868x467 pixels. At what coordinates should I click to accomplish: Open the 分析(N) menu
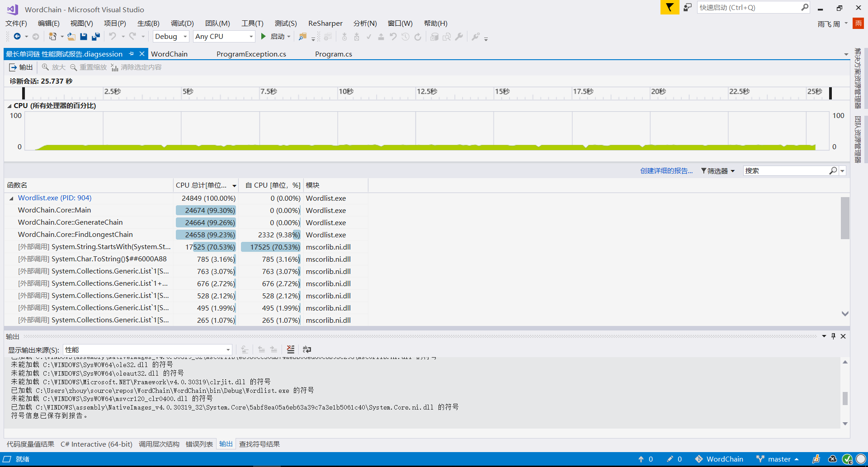365,24
